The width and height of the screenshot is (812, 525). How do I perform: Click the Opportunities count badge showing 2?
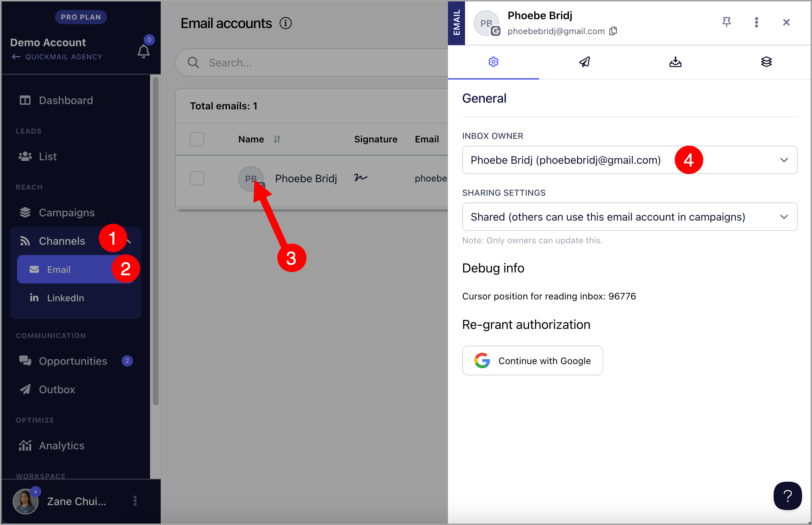click(x=127, y=361)
